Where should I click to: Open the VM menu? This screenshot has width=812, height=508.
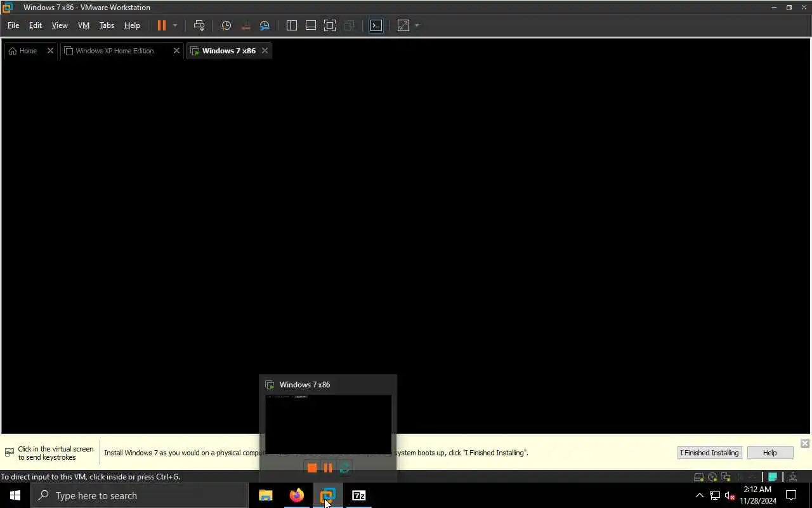click(x=84, y=25)
